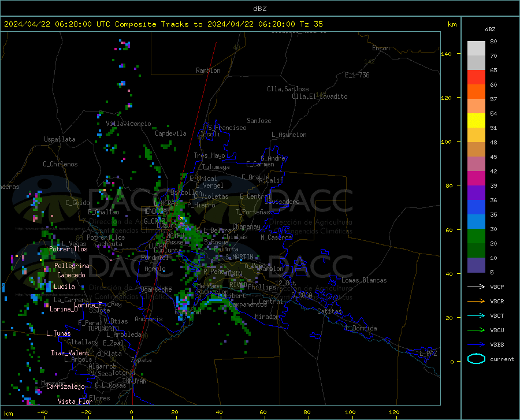Image resolution: width=520 pixels, height=420 pixels.
Task: Click the blue VBBB arrow legend icon
Action: (x=476, y=345)
